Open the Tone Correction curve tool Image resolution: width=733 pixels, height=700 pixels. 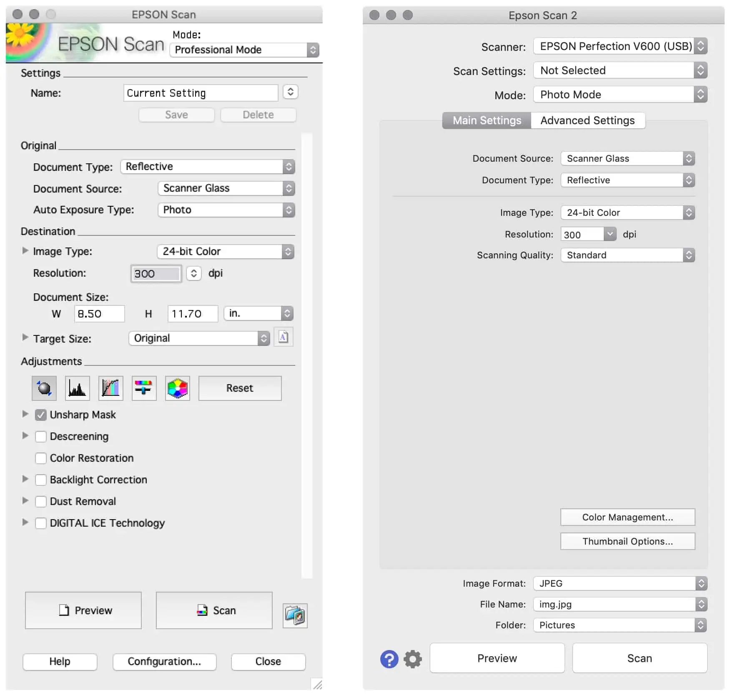coord(111,388)
